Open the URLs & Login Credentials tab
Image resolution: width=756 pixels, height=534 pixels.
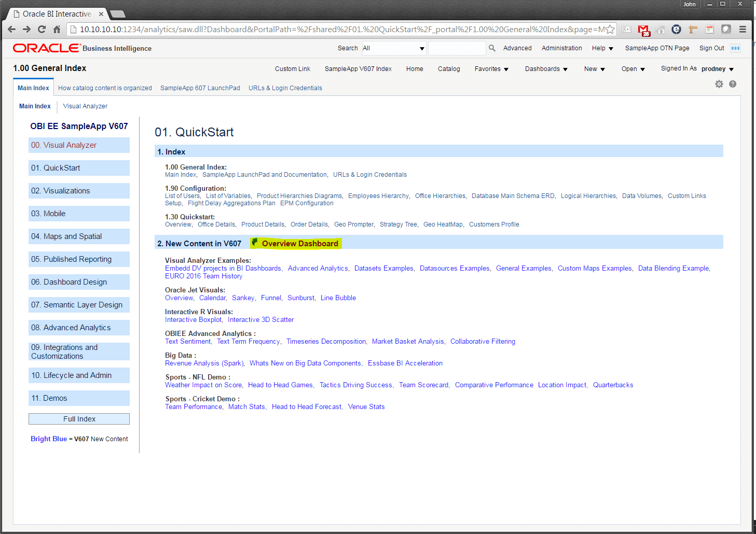pos(285,88)
